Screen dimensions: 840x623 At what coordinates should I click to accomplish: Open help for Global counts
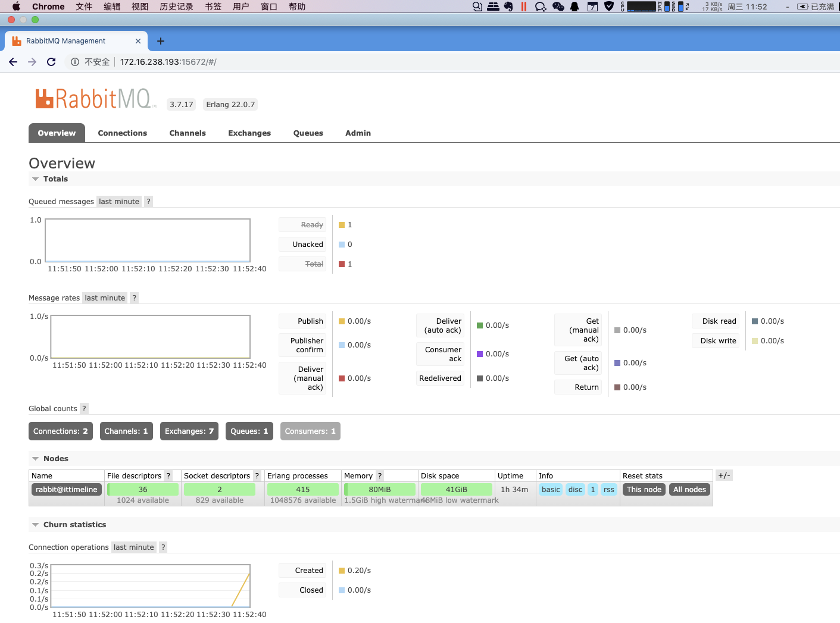click(x=84, y=409)
